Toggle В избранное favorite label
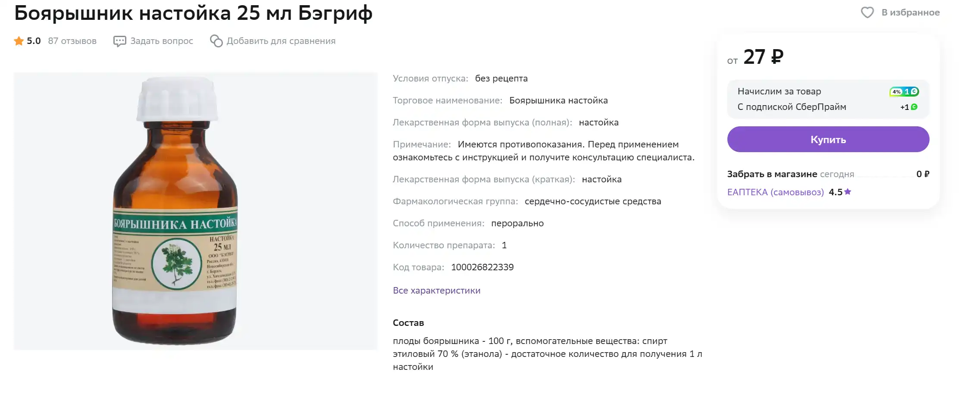 point(911,13)
